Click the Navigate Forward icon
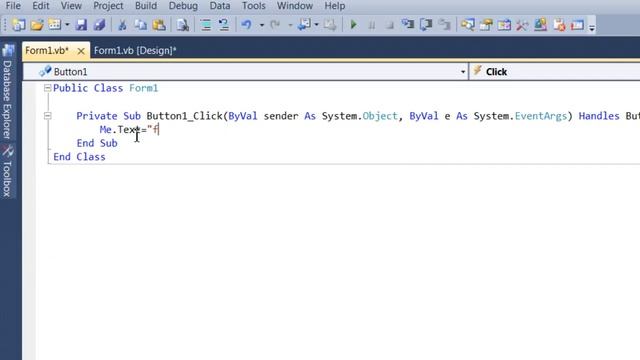This screenshot has height=360, width=640. click(x=330, y=25)
